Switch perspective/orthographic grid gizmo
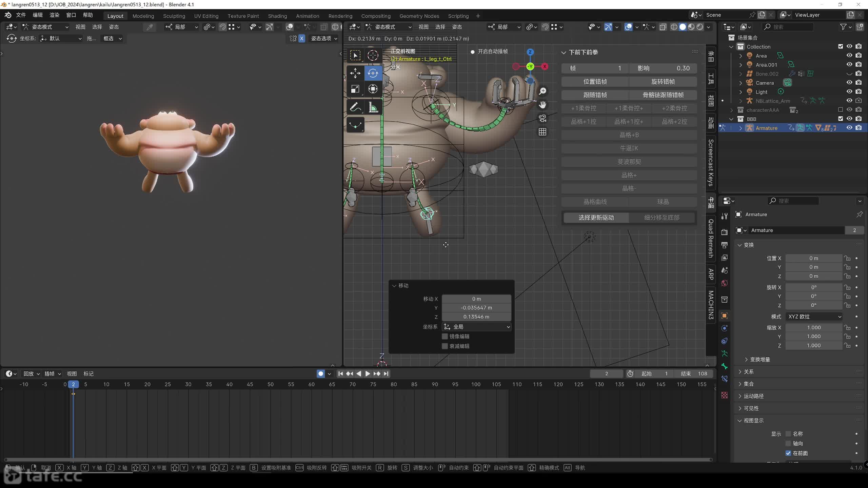This screenshot has height=488, width=868. coord(542,132)
